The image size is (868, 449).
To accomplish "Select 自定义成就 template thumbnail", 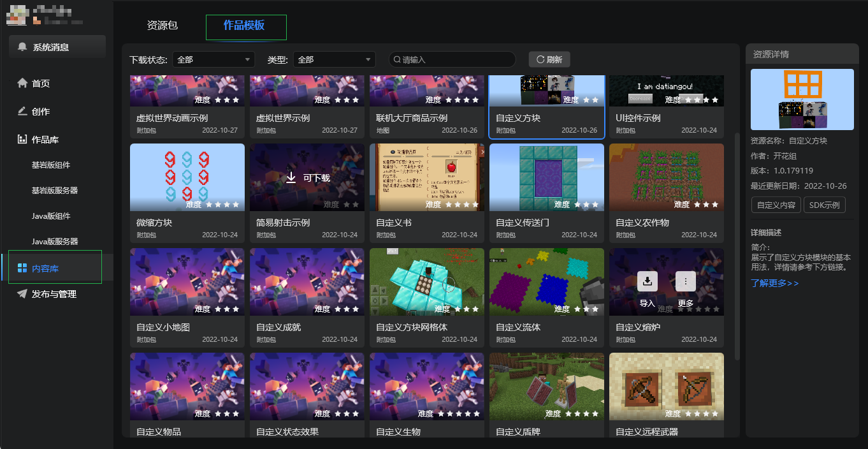I will (307, 282).
